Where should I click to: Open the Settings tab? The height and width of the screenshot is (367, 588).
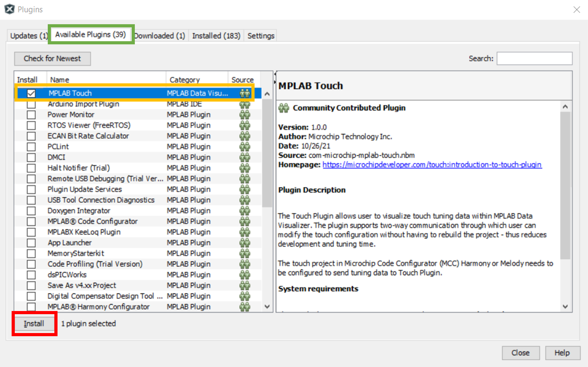pos(261,36)
